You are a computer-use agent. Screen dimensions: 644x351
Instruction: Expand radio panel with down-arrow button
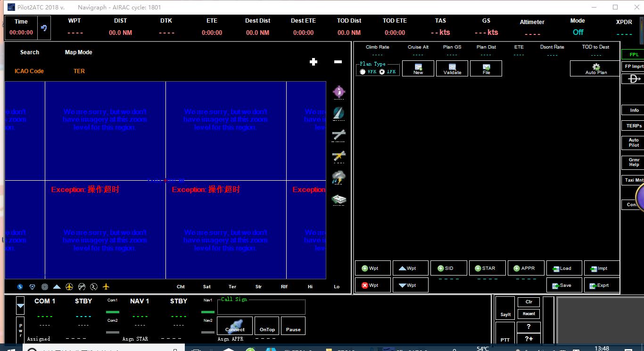[20, 306]
